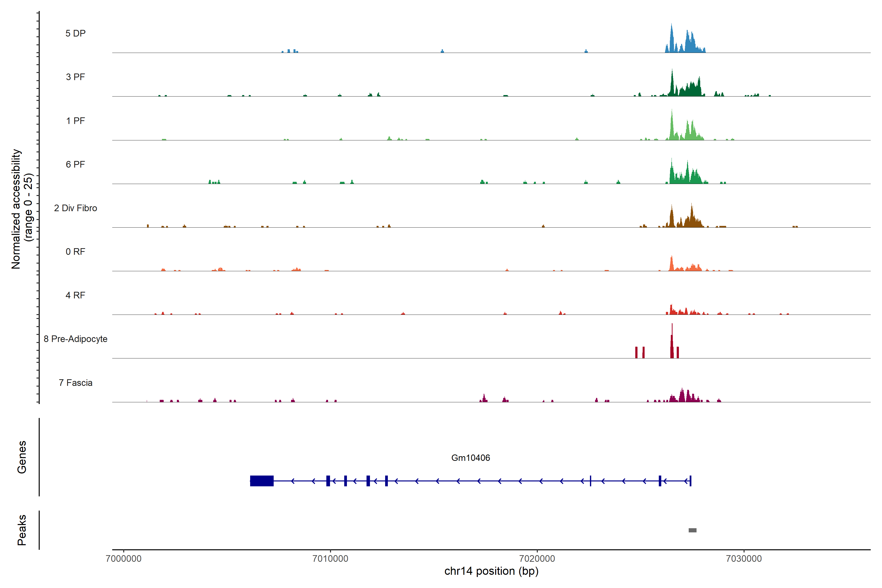Click the 0 RF track label

75,252
